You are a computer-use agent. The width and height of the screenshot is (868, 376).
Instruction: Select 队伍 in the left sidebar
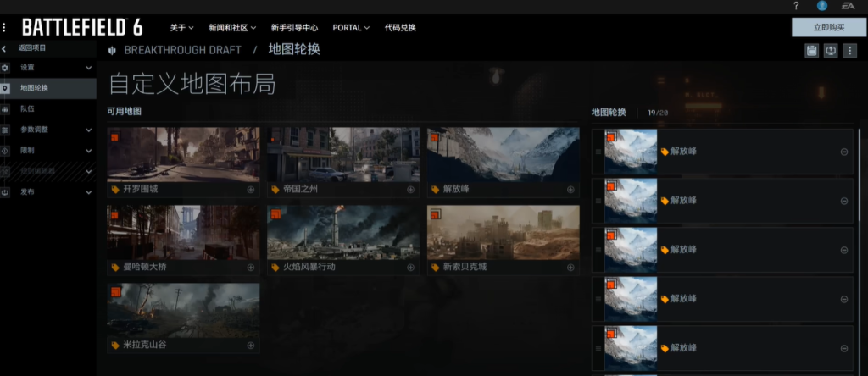point(28,109)
